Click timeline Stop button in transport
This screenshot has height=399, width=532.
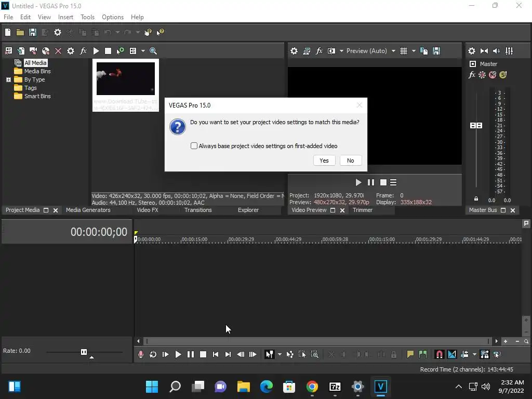203,354
